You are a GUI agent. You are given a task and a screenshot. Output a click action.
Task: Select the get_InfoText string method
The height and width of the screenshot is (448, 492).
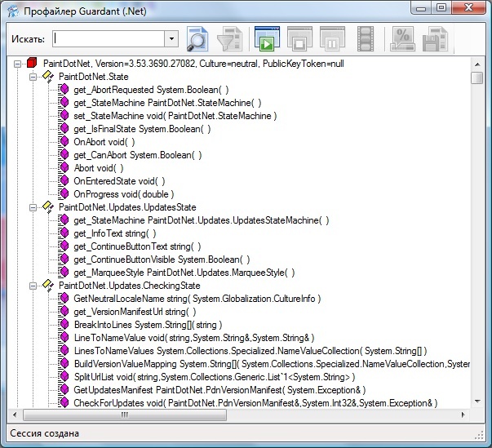point(114,233)
